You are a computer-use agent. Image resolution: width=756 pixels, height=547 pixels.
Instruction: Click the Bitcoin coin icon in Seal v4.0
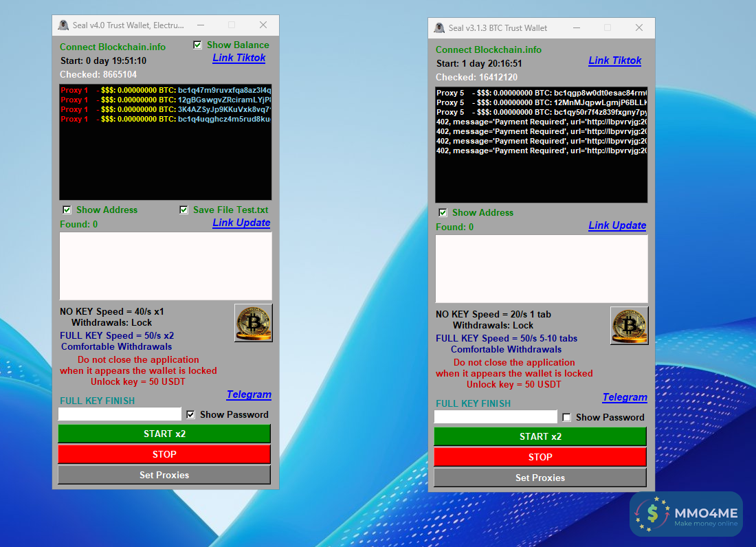pos(254,323)
